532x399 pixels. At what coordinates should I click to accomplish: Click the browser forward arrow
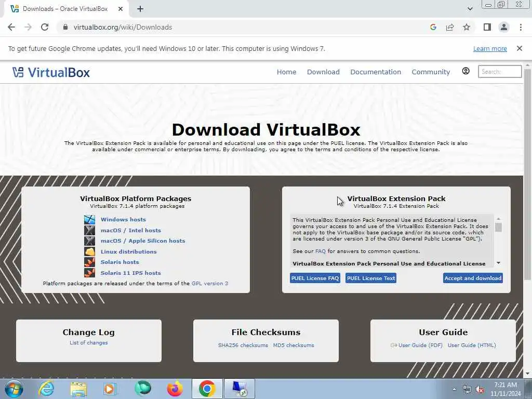click(x=28, y=27)
